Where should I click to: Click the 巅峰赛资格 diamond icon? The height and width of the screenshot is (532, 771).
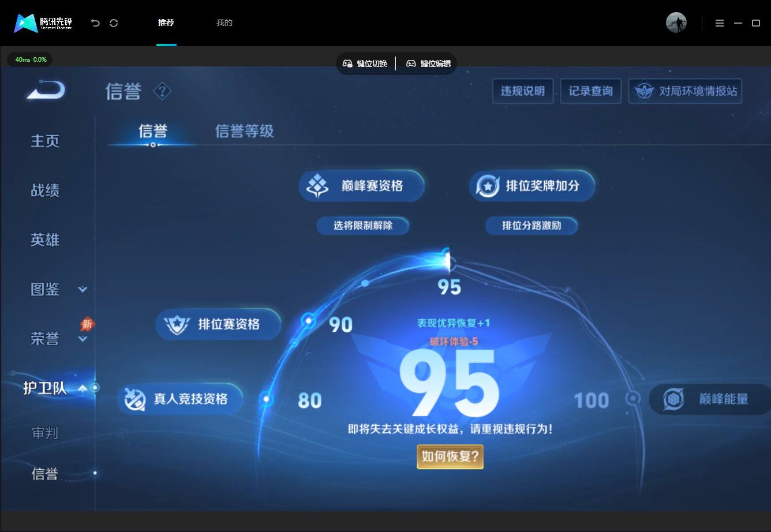(317, 186)
